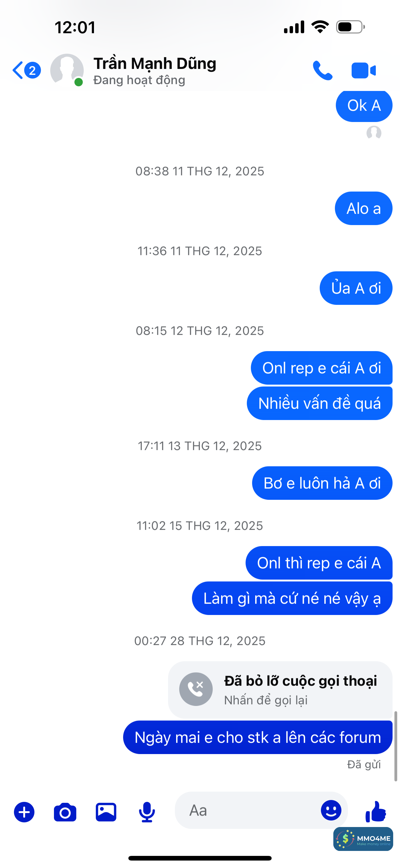Screen dimensions: 400x868
Task: Open chat details via Trần Mạnh Dũng name
Action: (x=155, y=63)
